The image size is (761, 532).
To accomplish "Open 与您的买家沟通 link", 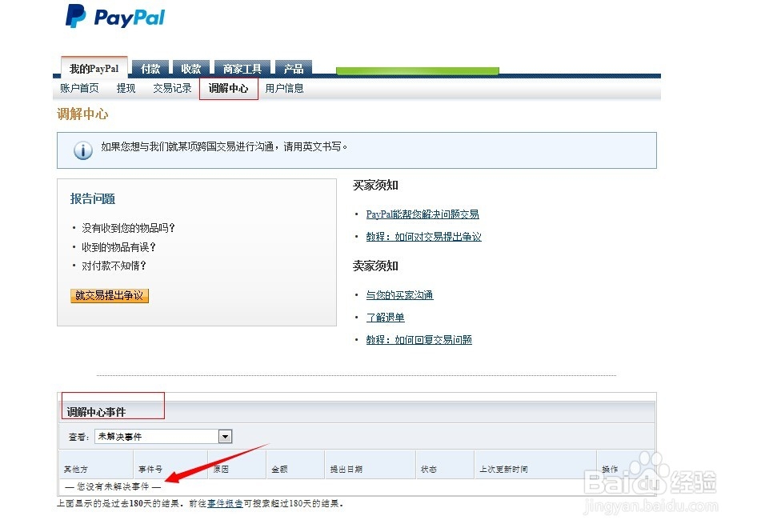I will tap(399, 294).
